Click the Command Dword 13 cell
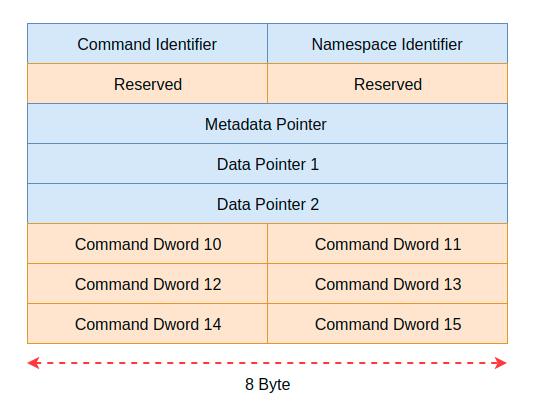Image resolution: width=538 pixels, height=411 pixels. [x=387, y=283]
